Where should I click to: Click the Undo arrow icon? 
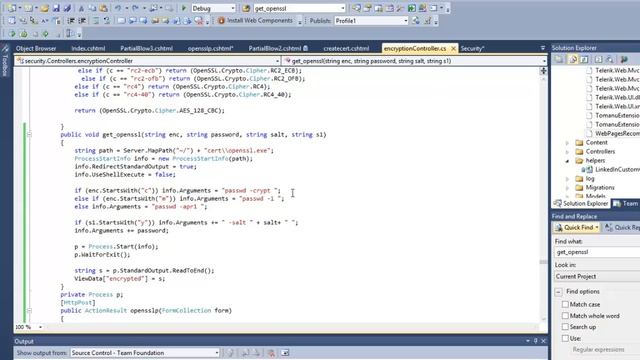118,8
